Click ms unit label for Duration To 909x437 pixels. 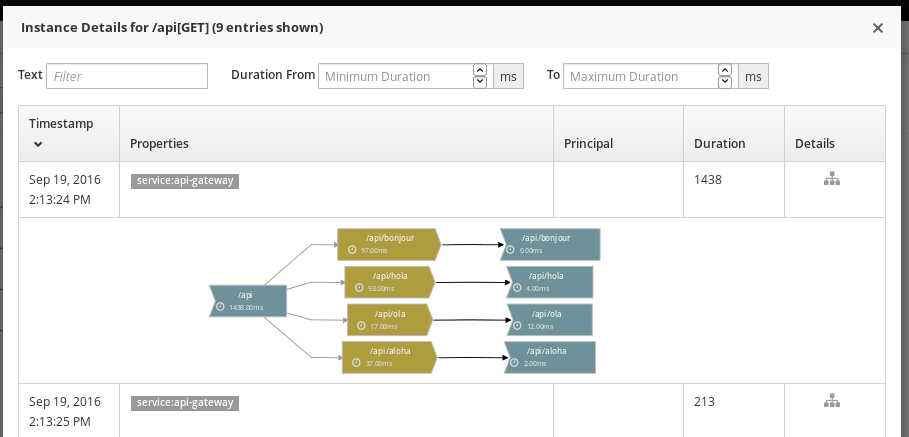[x=753, y=76]
